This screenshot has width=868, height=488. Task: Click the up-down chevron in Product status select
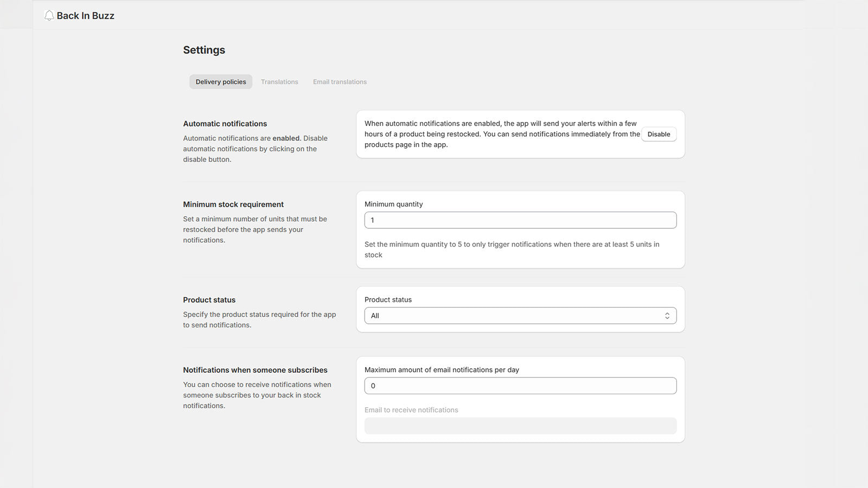click(x=667, y=316)
